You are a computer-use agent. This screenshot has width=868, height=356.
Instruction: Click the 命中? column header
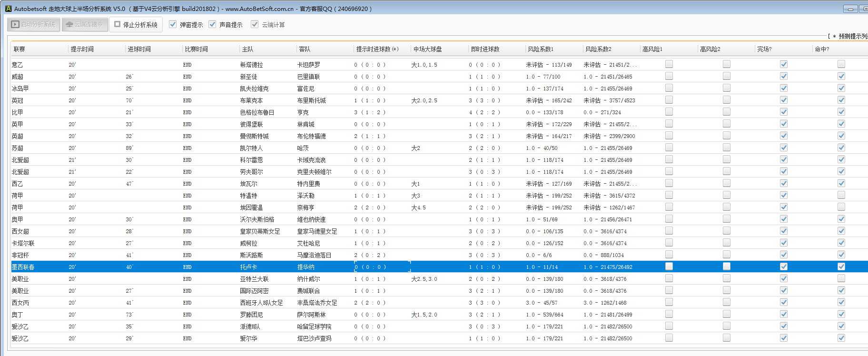[x=822, y=49]
